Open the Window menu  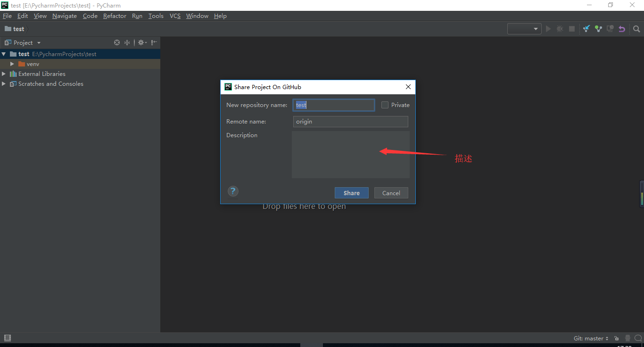coord(197,16)
